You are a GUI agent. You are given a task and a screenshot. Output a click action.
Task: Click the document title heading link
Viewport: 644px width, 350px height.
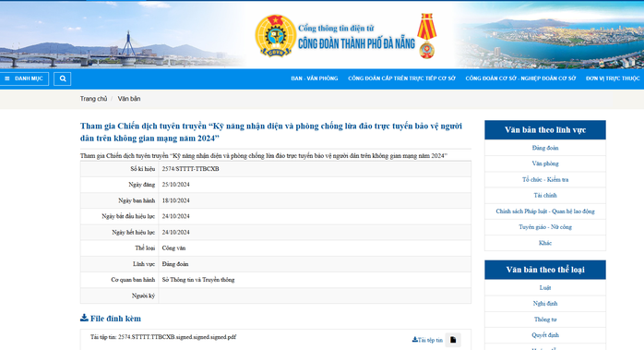[x=271, y=132]
